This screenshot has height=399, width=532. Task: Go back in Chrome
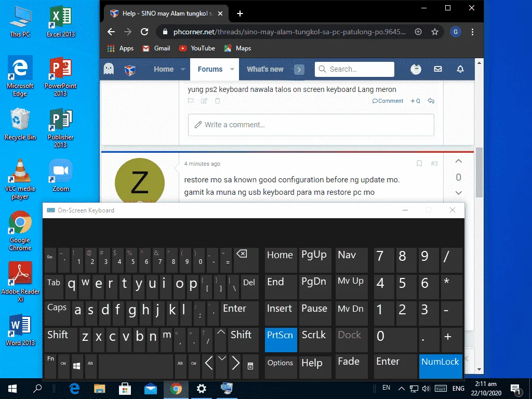pos(111,32)
